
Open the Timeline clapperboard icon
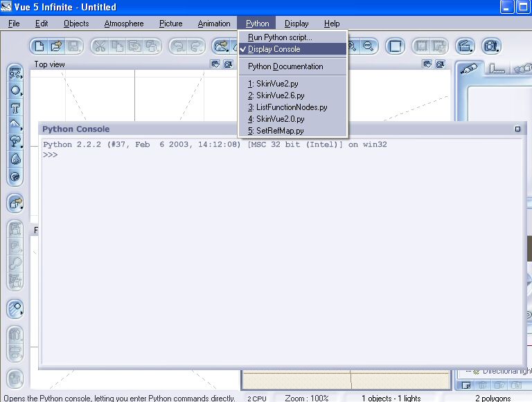tap(465, 46)
